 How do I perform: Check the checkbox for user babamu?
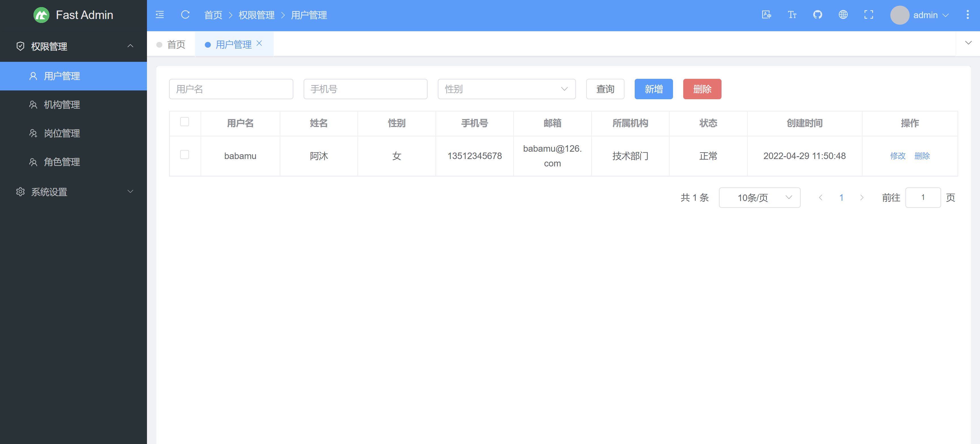pyautogui.click(x=185, y=155)
